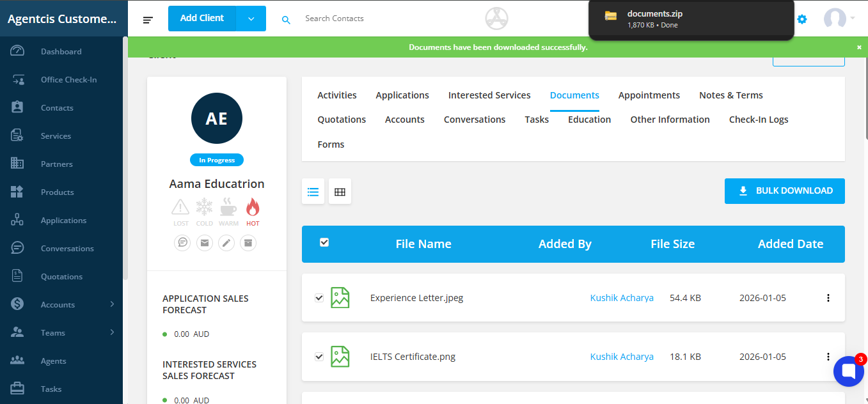868x404 pixels.
Task: Select the Documents tab
Action: point(574,95)
